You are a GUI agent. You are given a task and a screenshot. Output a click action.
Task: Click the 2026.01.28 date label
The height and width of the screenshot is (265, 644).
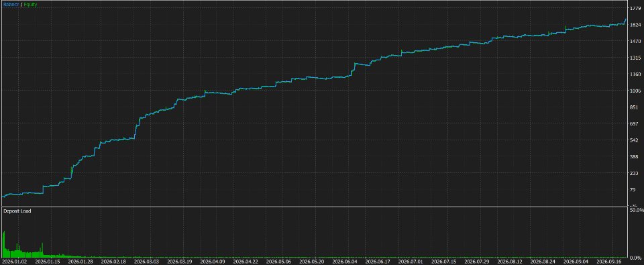point(80,262)
